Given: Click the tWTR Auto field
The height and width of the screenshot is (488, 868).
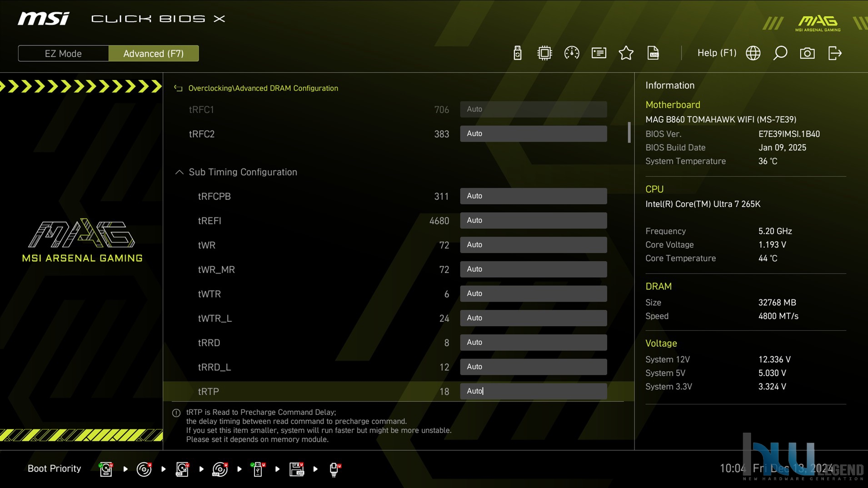Looking at the screenshot, I should [533, 294].
